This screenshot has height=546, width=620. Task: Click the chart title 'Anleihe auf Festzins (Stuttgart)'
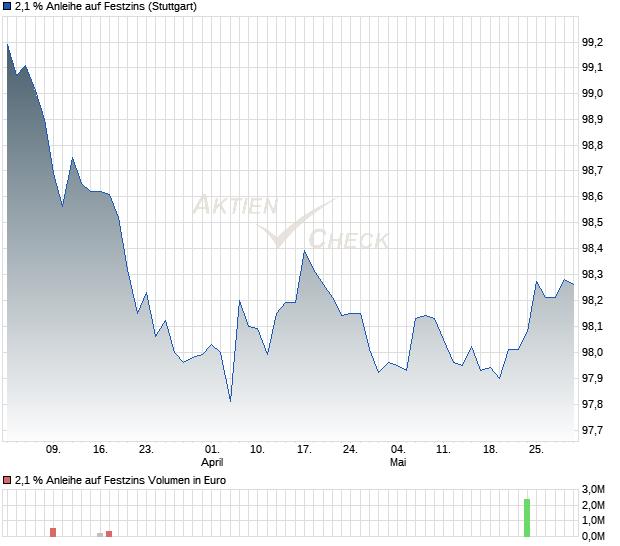pos(106,7)
